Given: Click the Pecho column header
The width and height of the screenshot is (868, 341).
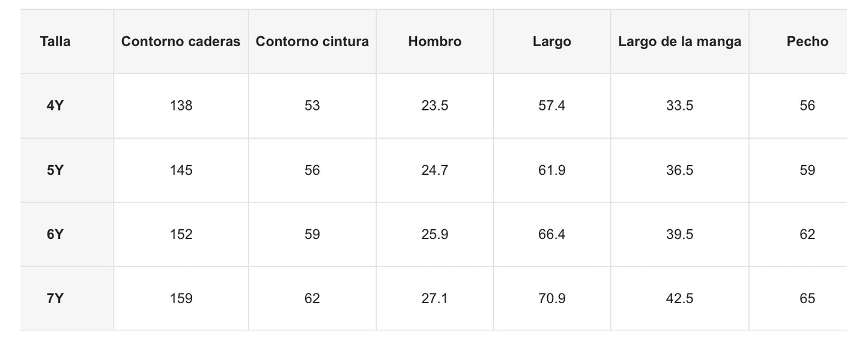Looking at the screenshot, I should (x=807, y=42).
